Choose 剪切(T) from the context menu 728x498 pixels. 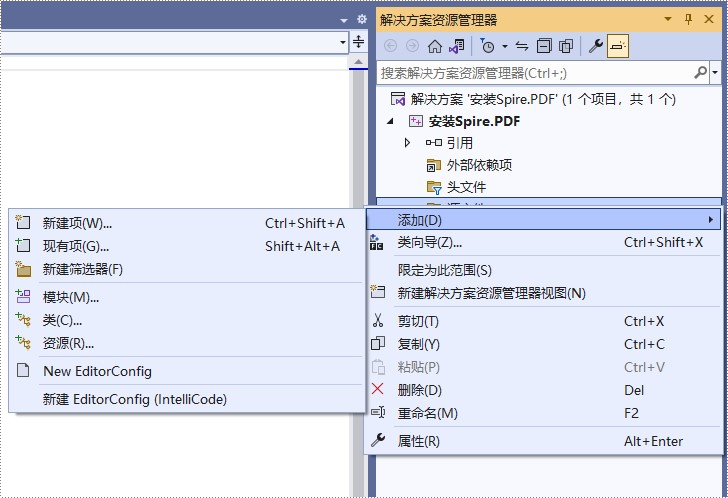(543, 321)
